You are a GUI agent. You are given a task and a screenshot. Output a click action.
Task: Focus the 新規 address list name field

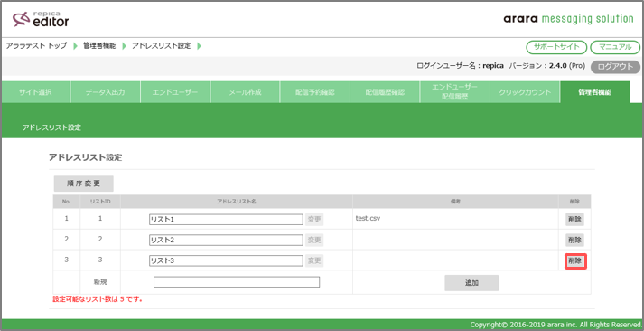click(x=237, y=282)
